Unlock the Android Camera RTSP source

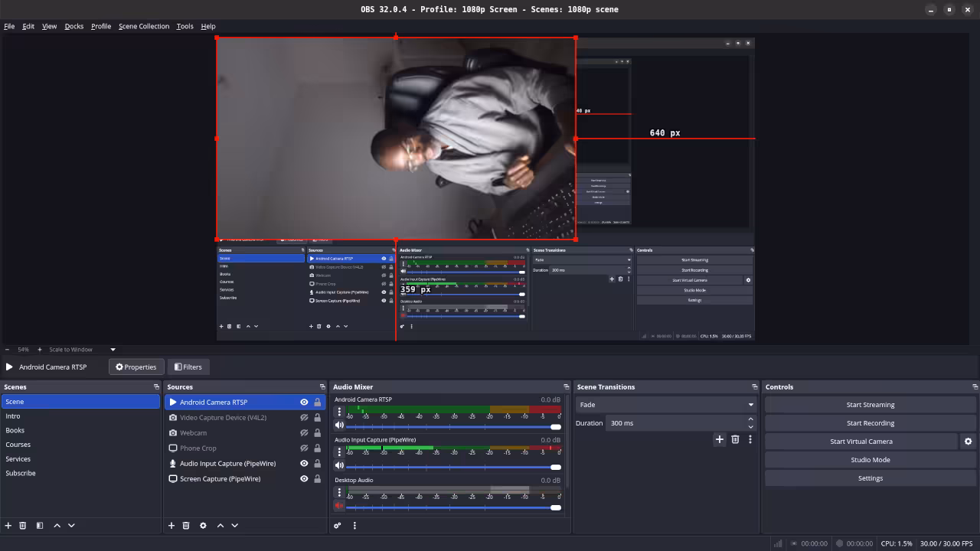coord(317,402)
